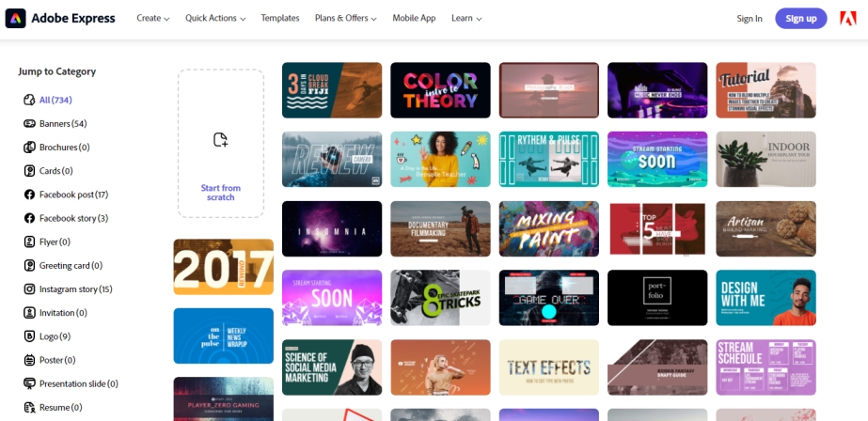This screenshot has height=421, width=868.
Task: Open the Mobile App menu item
Action: click(414, 18)
